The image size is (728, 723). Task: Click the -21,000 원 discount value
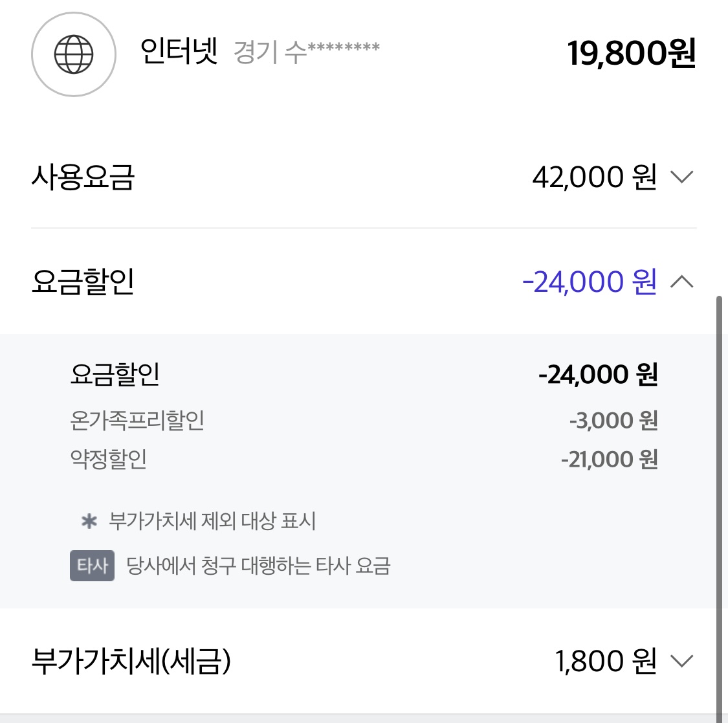tap(609, 460)
